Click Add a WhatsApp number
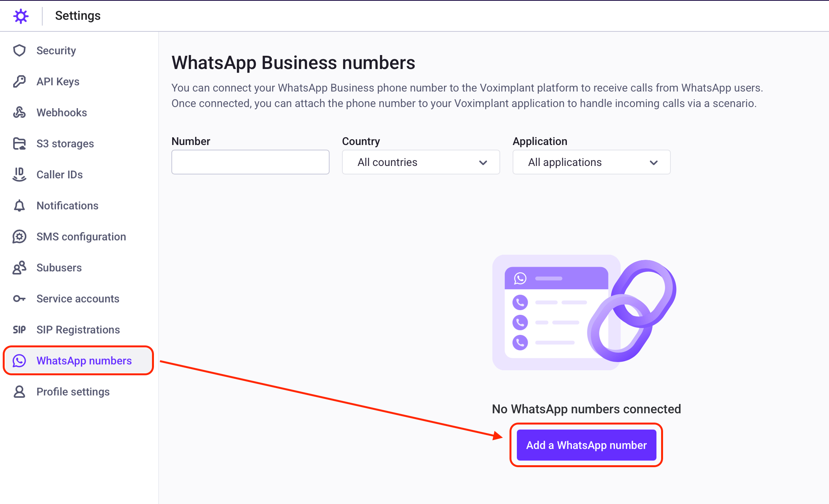 (x=586, y=445)
